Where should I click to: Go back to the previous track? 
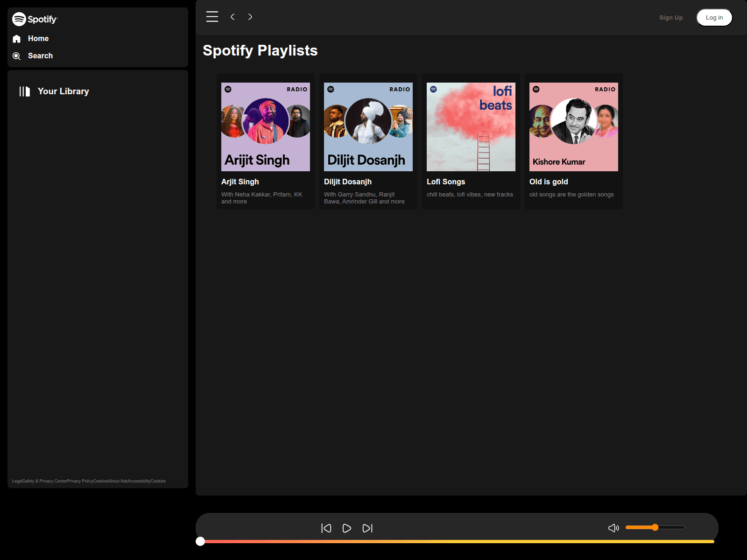click(326, 528)
